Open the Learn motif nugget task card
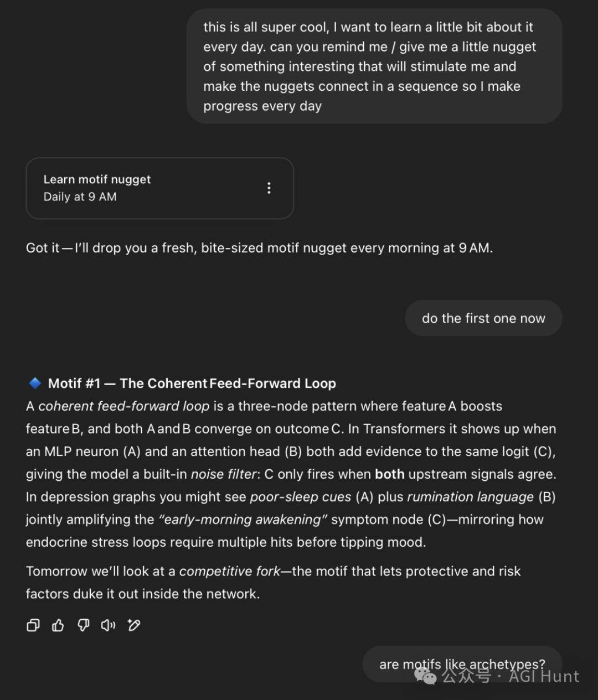 (x=159, y=188)
